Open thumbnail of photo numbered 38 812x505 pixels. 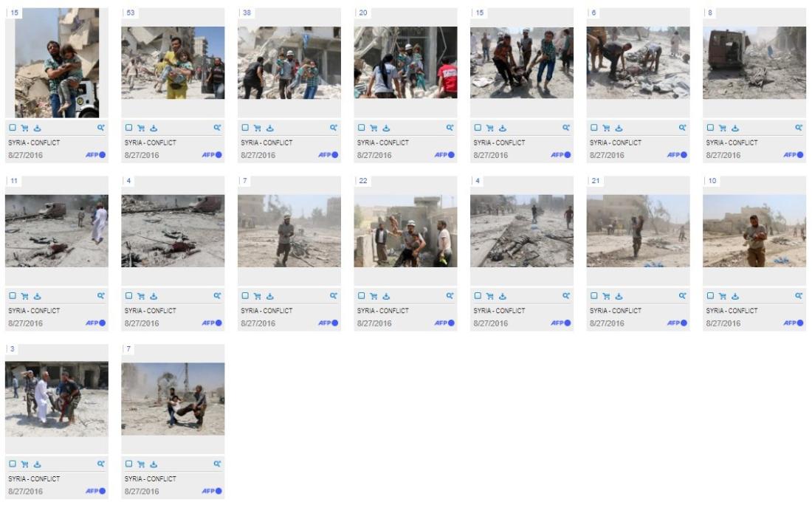point(289,63)
